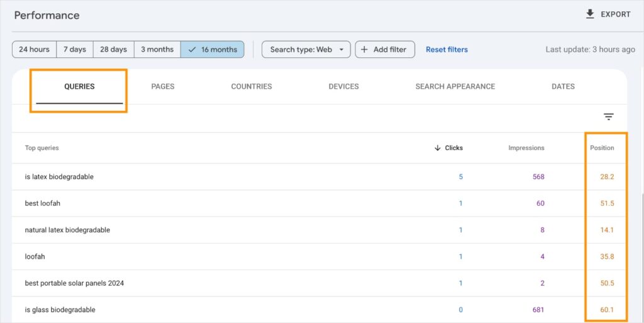Screen dimensions: 644x323
Task: Click the Reset filters link
Action: point(447,49)
